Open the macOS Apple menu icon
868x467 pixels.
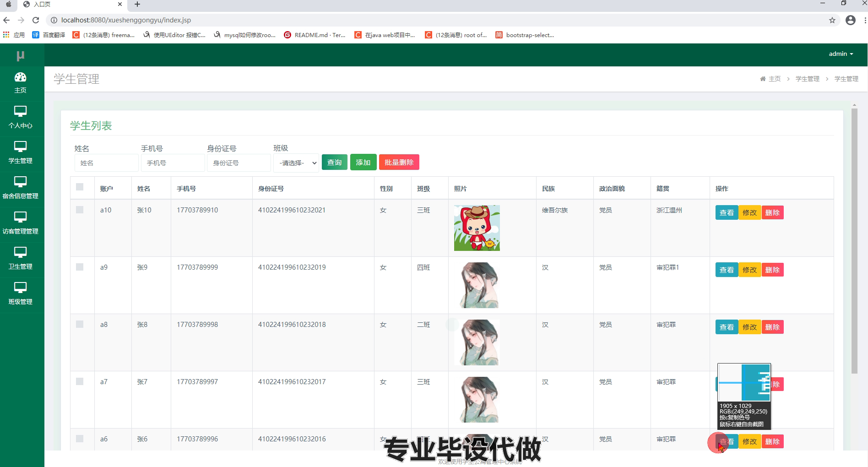tap(8, 4)
